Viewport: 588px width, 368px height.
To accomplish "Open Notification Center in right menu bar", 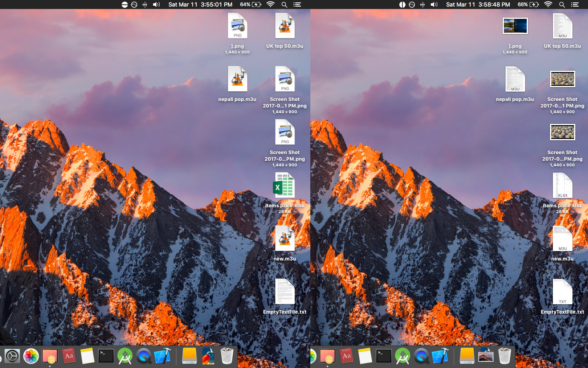I will click(575, 4).
